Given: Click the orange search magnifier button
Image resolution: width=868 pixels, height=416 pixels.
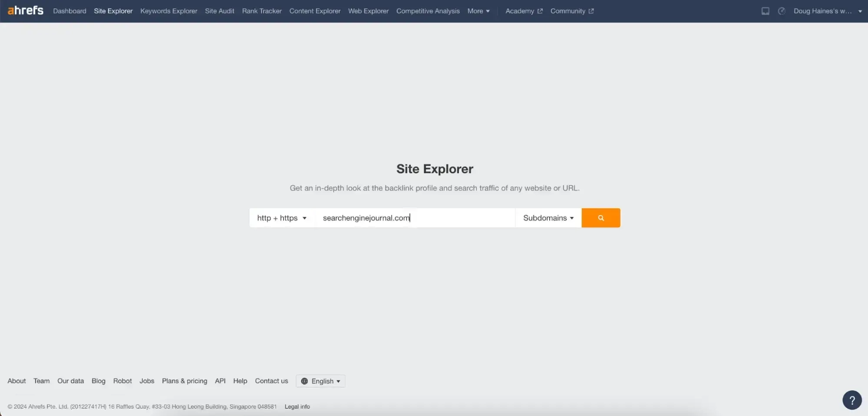Looking at the screenshot, I should pos(601,218).
